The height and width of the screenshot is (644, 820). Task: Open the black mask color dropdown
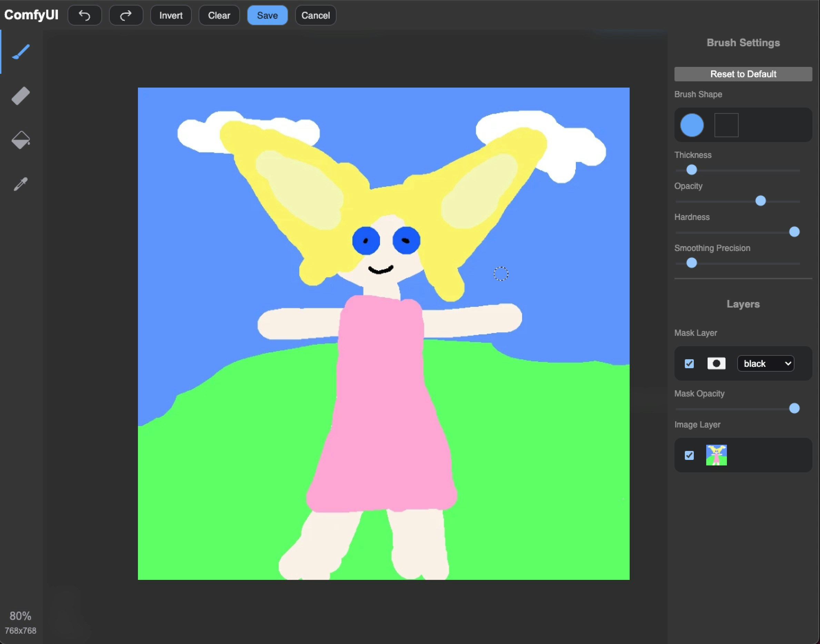tap(765, 363)
